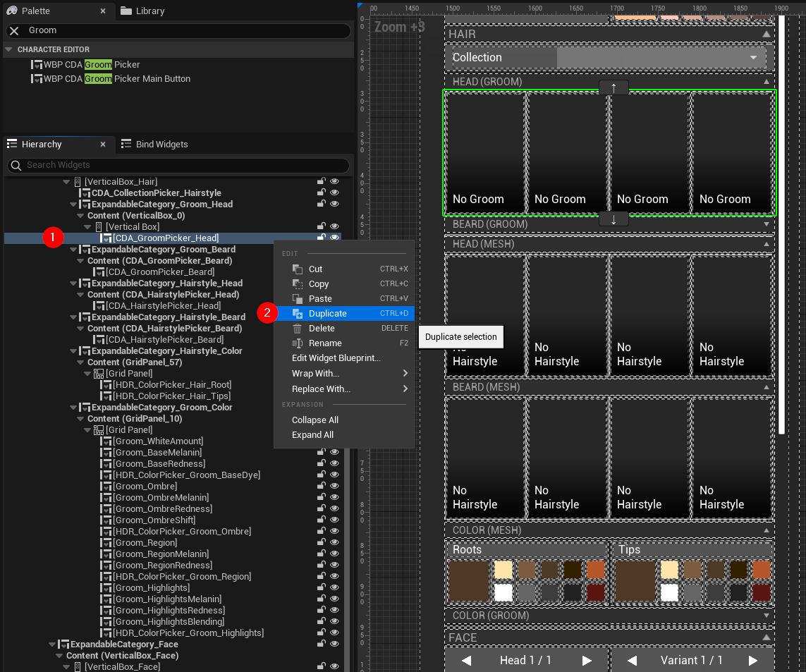Screen dimensions: 806x672
Task: Click the widget icon next to WBP CDA Groom Picker
Action: [37, 64]
